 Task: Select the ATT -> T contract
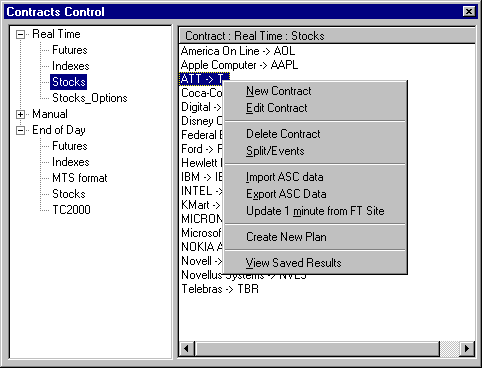204,79
